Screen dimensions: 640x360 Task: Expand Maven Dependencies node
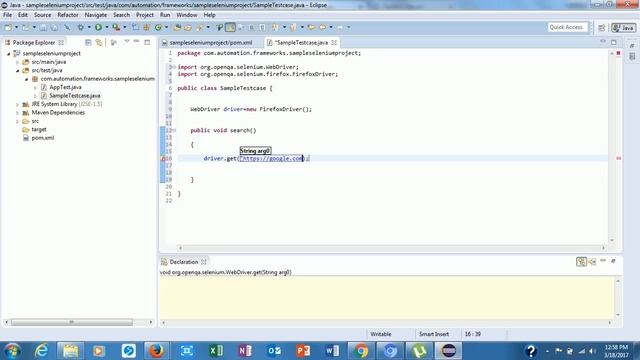[18, 113]
